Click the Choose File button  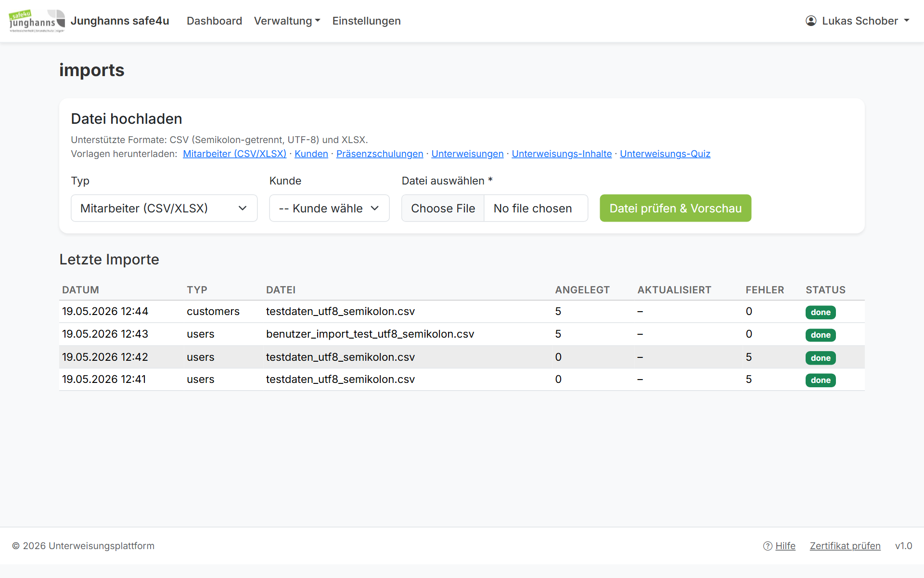[x=443, y=208]
